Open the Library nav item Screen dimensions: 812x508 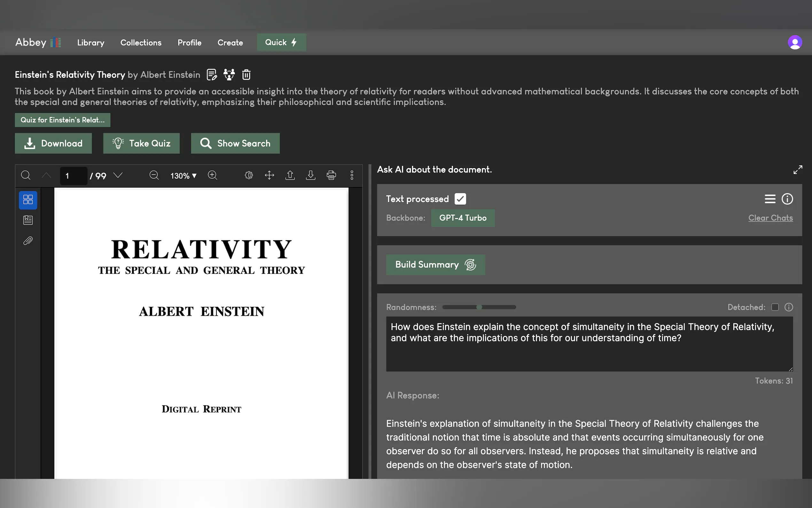(x=91, y=43)
